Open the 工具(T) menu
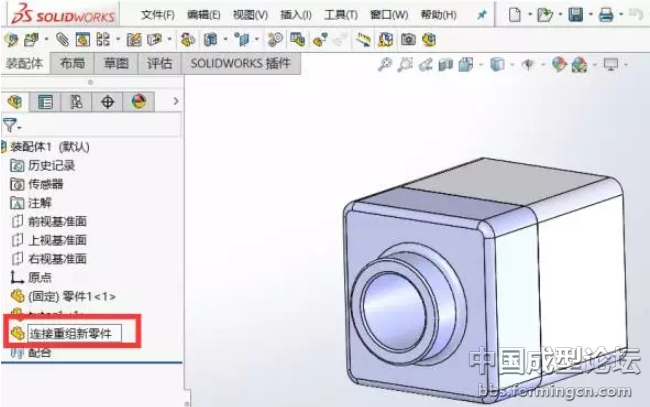 (x=341, y=15)
